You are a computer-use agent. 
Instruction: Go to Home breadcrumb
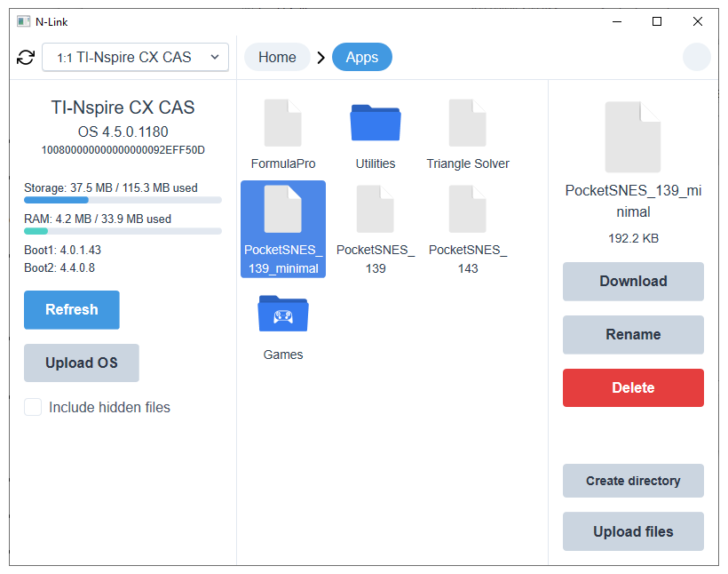pyautogui.click(x=277, y=57)
